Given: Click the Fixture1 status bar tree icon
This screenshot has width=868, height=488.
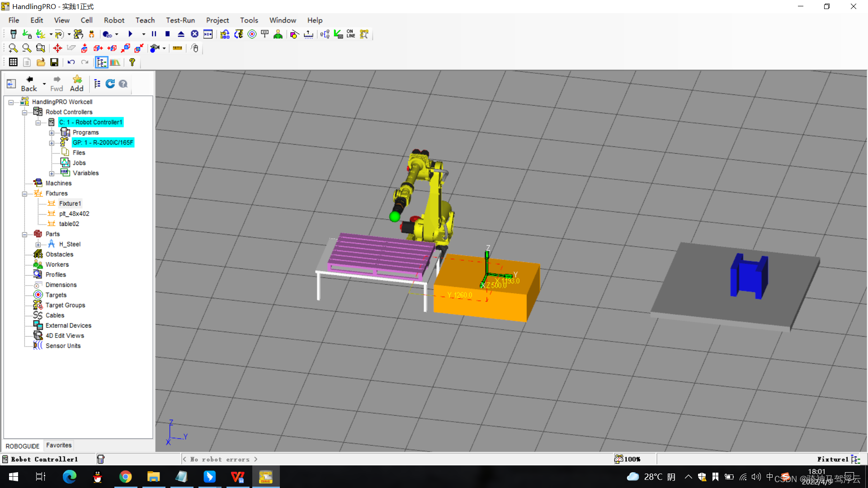Looking at the screenshot, I should 855,460.
